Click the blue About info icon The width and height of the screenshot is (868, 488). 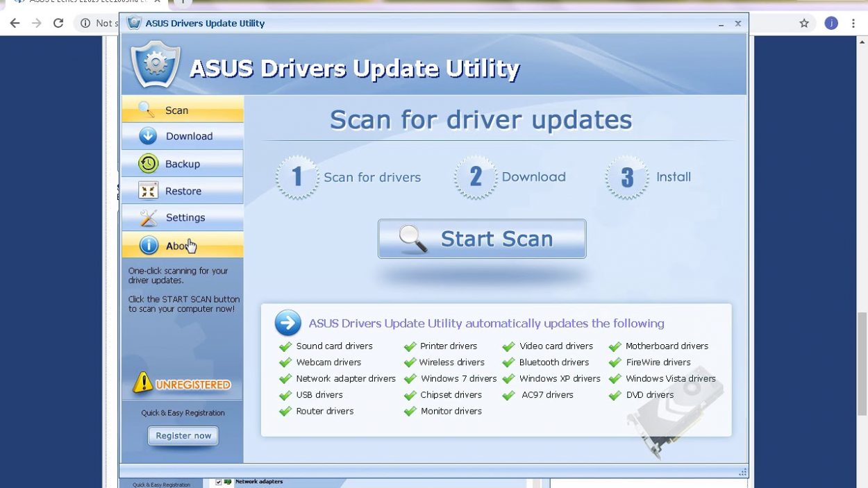point(149,245)
